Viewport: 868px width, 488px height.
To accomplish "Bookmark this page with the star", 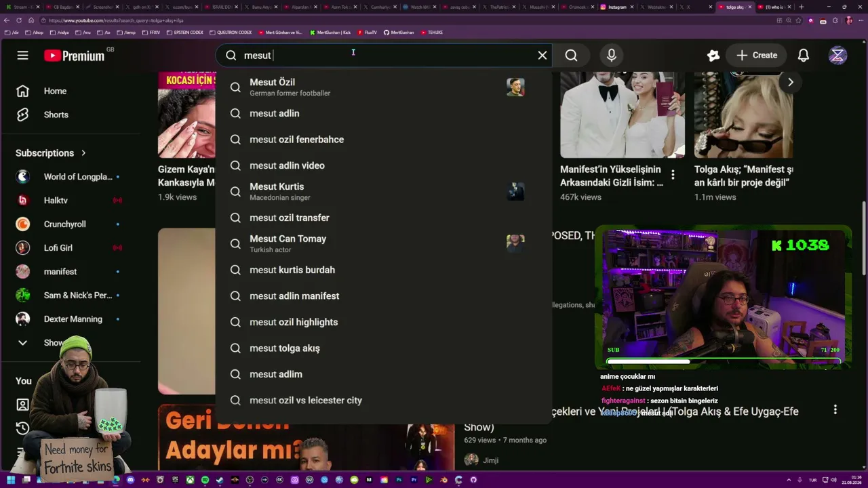I will click(x=798, y=20).
